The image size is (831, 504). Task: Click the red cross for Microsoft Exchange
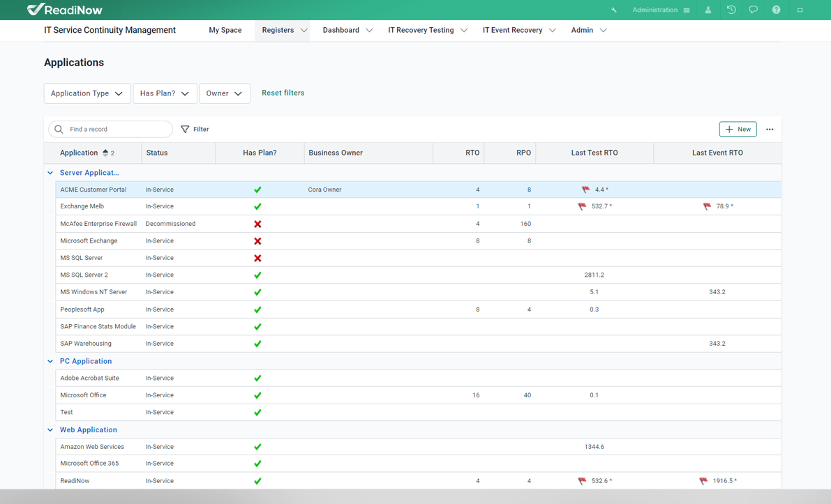(257, 241)
